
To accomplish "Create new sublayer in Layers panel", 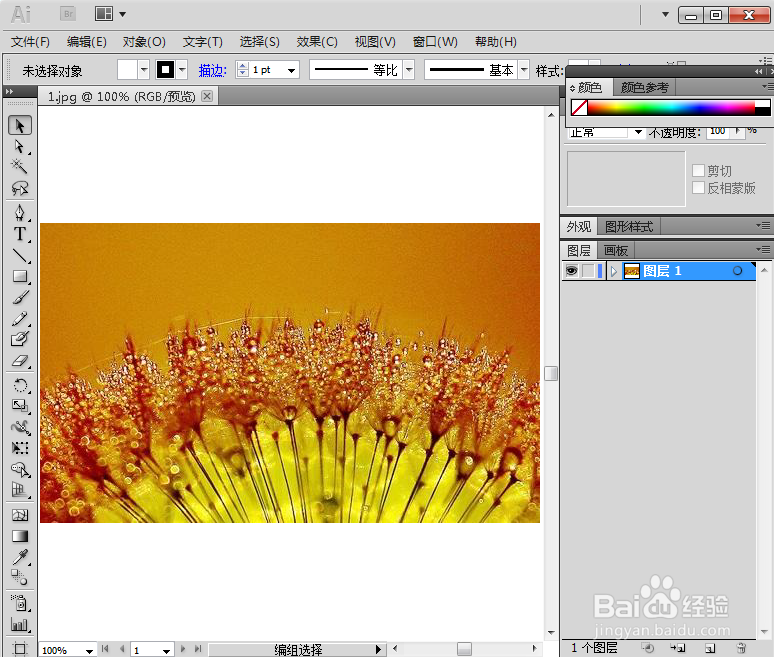I will pyautogui.click(x=678, y=648).
